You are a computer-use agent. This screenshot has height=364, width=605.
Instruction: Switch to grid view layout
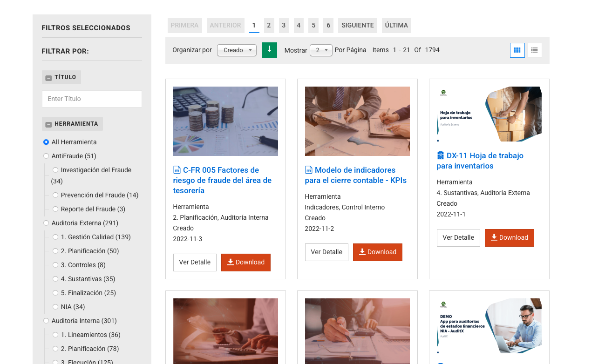click(517, 50)
